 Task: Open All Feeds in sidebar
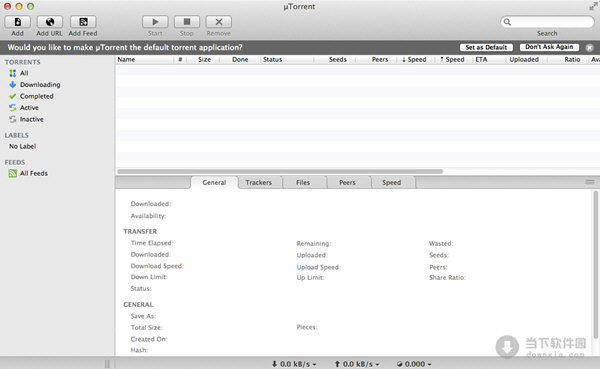34,173
